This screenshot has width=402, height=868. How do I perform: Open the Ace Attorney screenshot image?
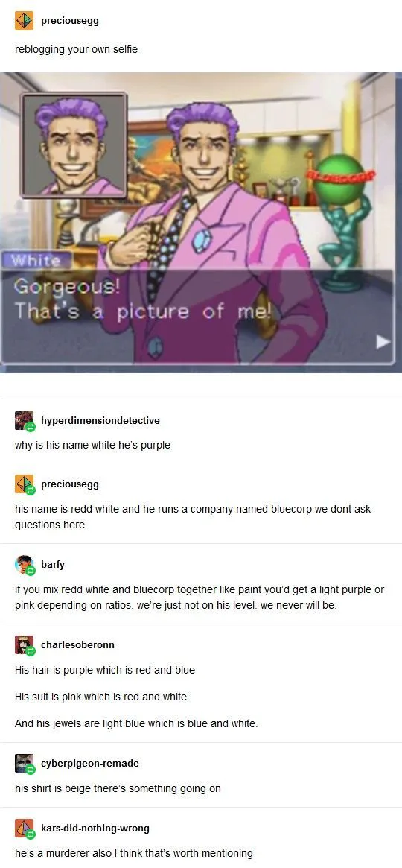coord(201,223)
